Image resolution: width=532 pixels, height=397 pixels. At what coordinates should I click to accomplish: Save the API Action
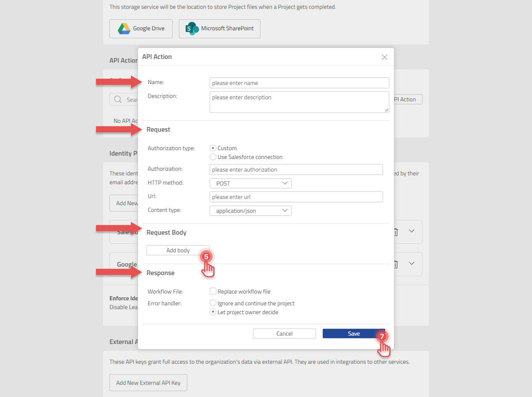354,333
